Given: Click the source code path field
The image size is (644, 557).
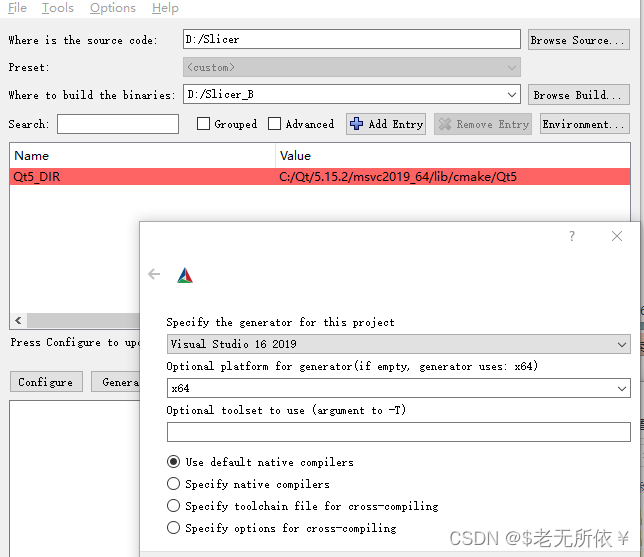Looking at the screenshot, I should point(352,39).
